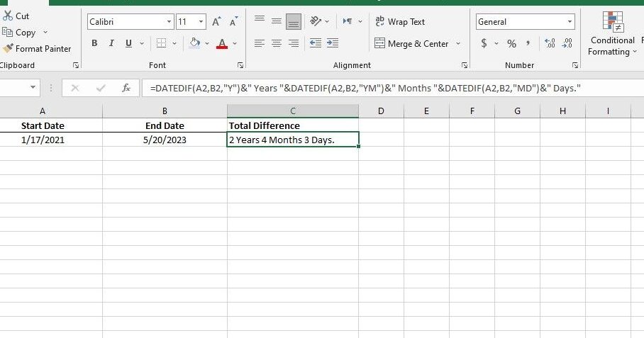The image size is (644, 338).
Task: Select column D header
Action: coord(381,111)
